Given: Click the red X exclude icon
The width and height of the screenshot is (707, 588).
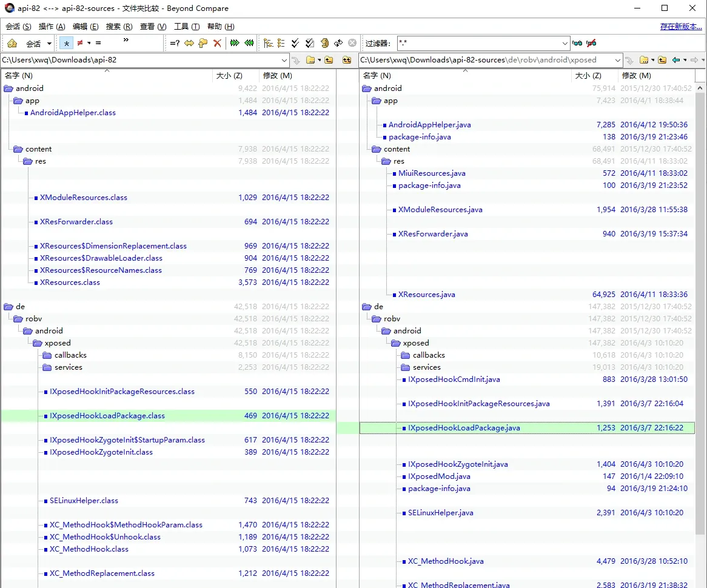Looking at the screenshot, I should (217, 43).
